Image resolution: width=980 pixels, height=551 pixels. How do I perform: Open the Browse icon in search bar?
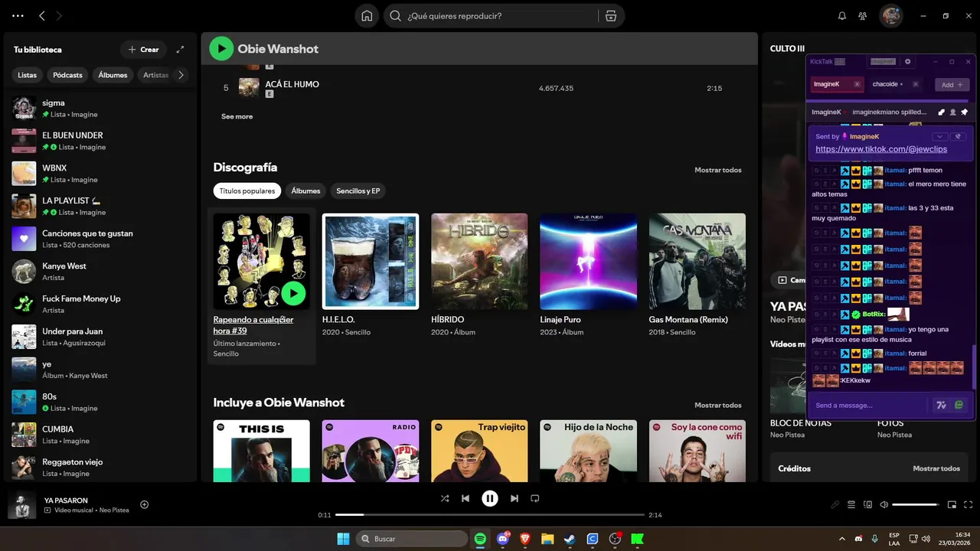tap(610, 16)
